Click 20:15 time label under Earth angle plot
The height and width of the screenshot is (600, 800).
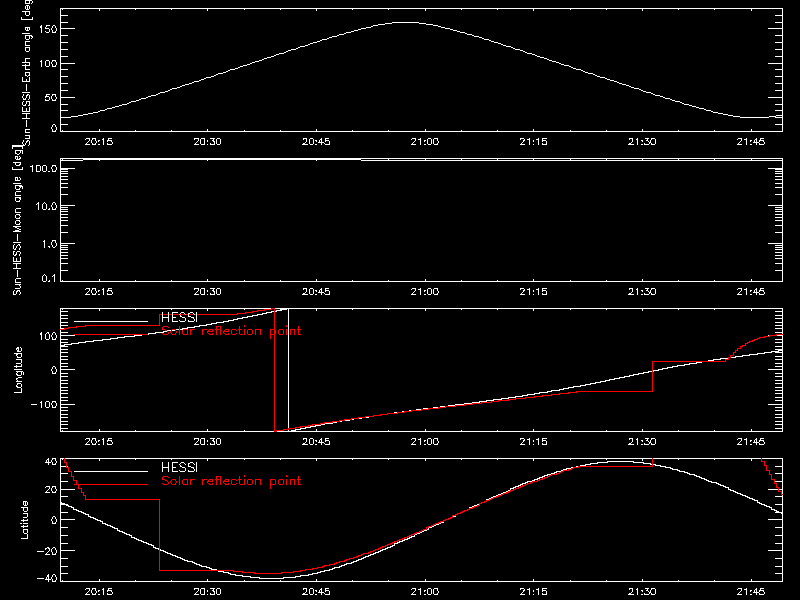(x=98, y=142)
